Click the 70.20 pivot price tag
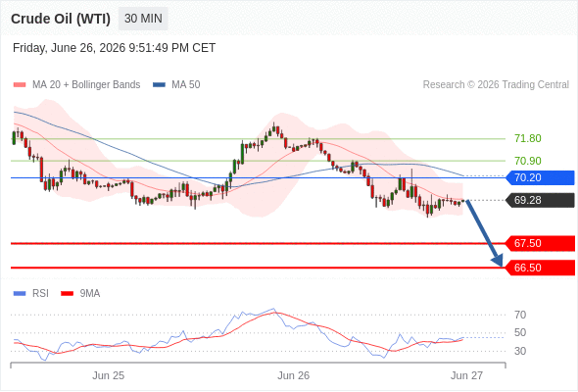The width and height of the screenshot is (578, 392). pyautogui.click(x=541, y=177)
